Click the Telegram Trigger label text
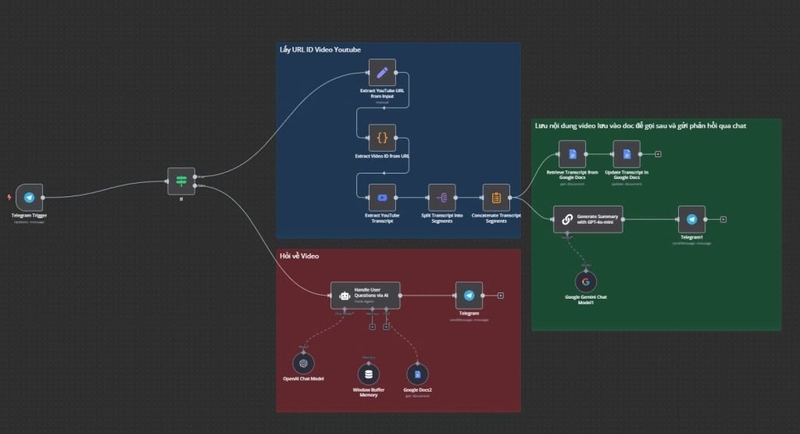 29,215
